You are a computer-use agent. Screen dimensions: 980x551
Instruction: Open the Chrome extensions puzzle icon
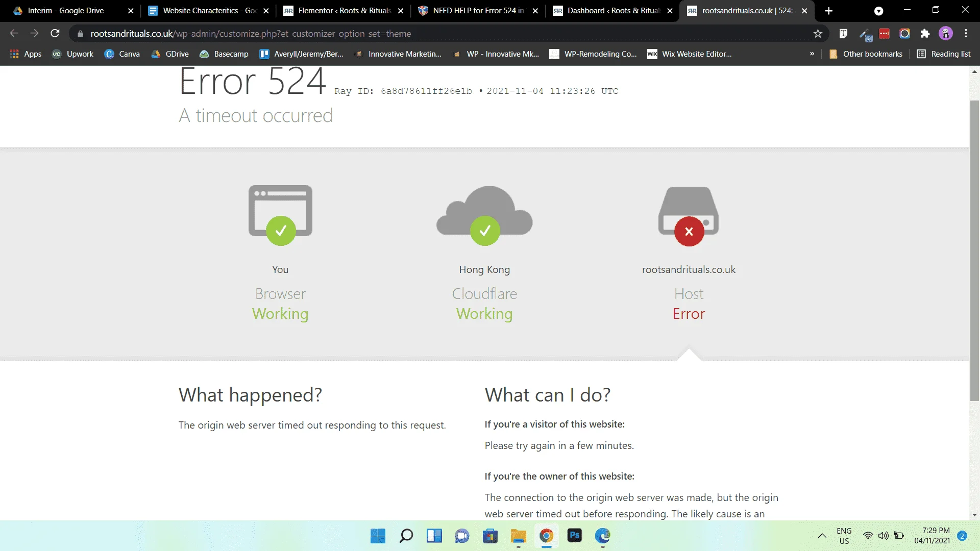click(925, 34)
